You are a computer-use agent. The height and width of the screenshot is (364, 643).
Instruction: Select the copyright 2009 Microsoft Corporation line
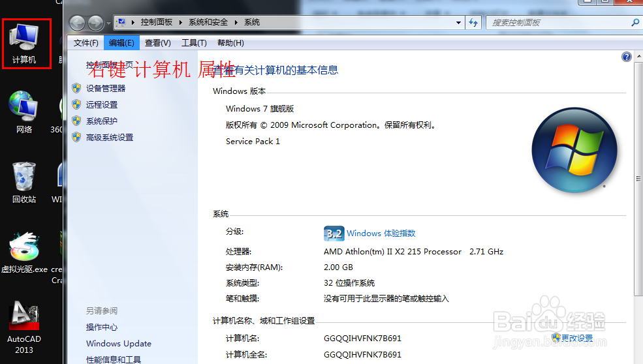coord(330,125)
